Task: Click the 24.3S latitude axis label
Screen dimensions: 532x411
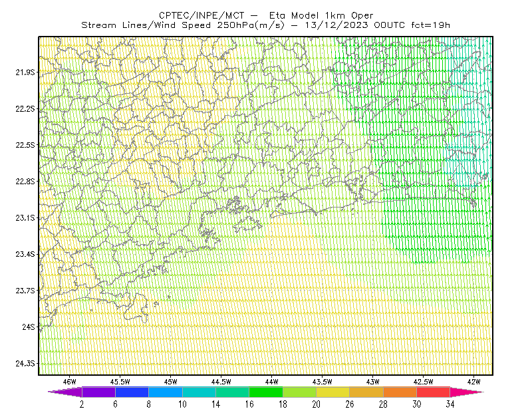Action: [25, 364]
